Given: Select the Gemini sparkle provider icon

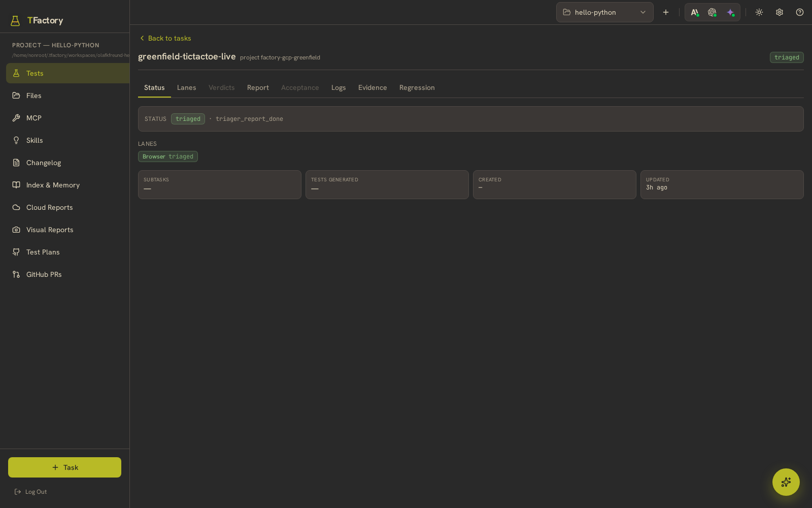Looking at the screenshot, I should pos(730,12).
